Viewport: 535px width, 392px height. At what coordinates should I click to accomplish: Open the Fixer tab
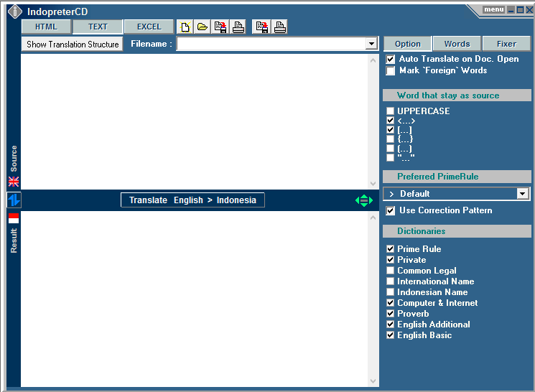coord(506,44)
